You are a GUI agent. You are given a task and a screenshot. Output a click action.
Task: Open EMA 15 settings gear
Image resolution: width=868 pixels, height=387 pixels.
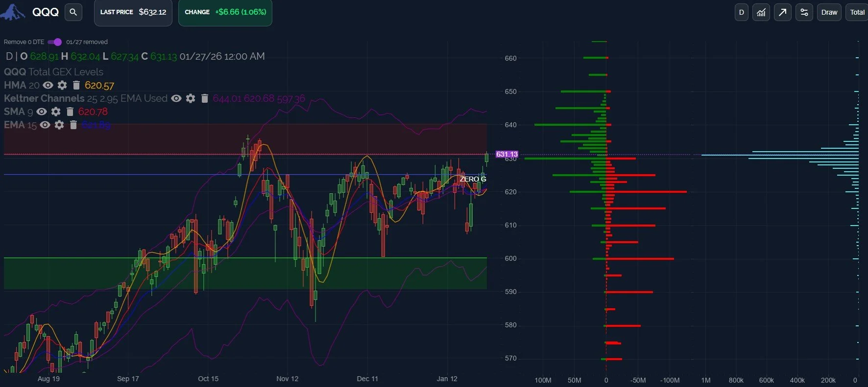[59, 125]
